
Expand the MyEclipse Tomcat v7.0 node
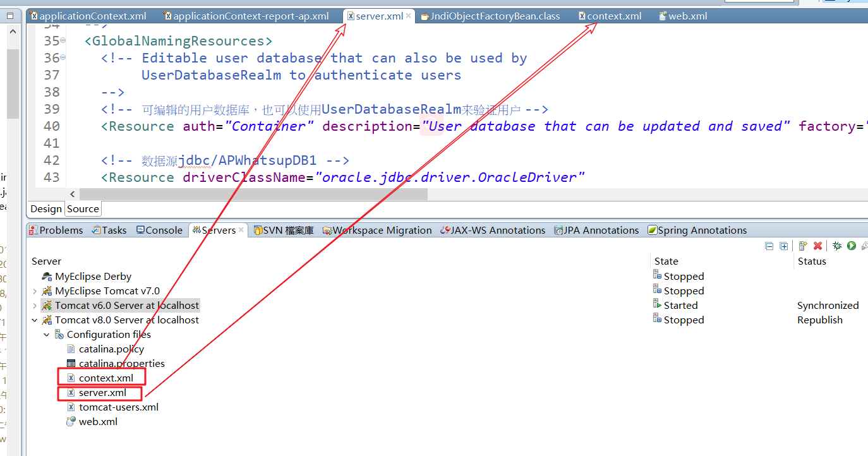(33, 291)
